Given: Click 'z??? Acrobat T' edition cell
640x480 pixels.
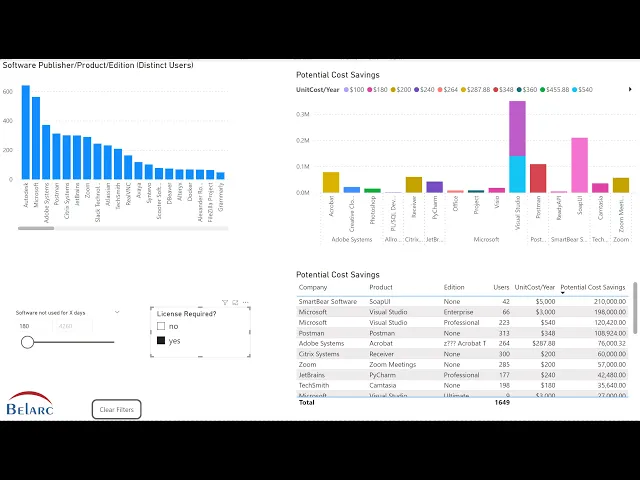Looking at the screenshot, I should coord(465,344).
